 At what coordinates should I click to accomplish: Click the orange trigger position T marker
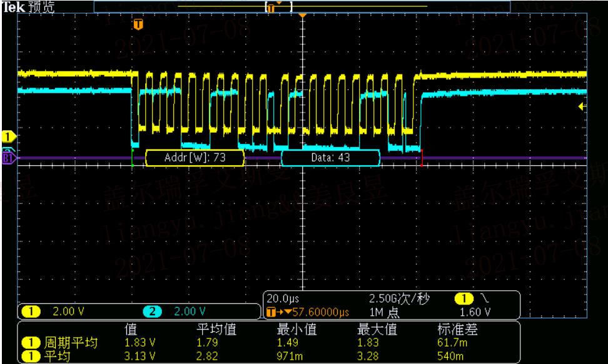(138, 25)
